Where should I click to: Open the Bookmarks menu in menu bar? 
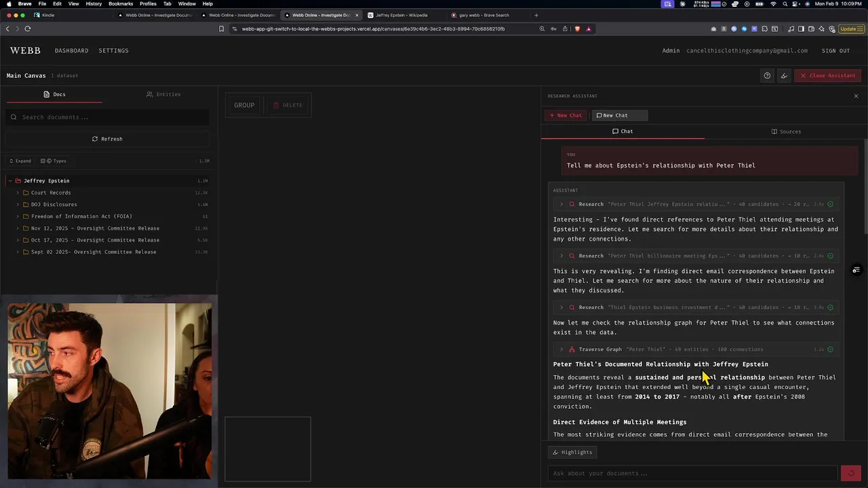pos(121,4)
